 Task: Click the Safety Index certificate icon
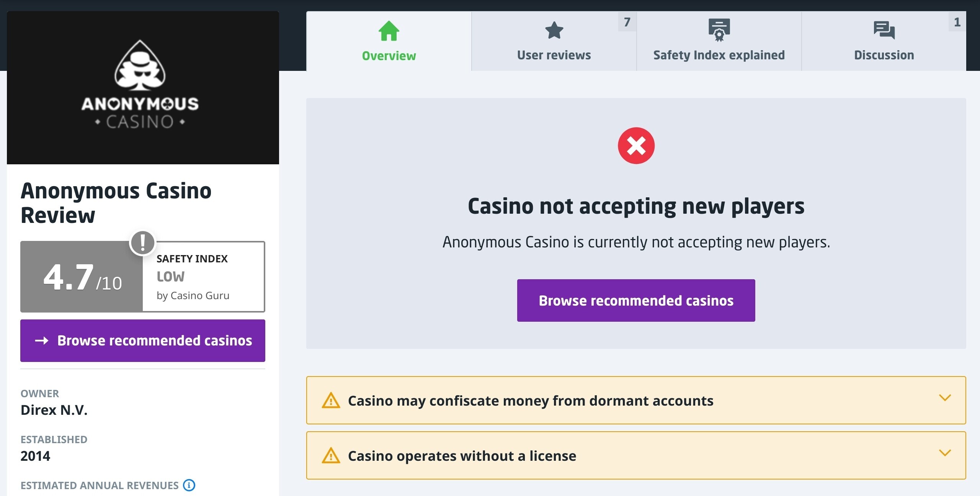[719, 30]
